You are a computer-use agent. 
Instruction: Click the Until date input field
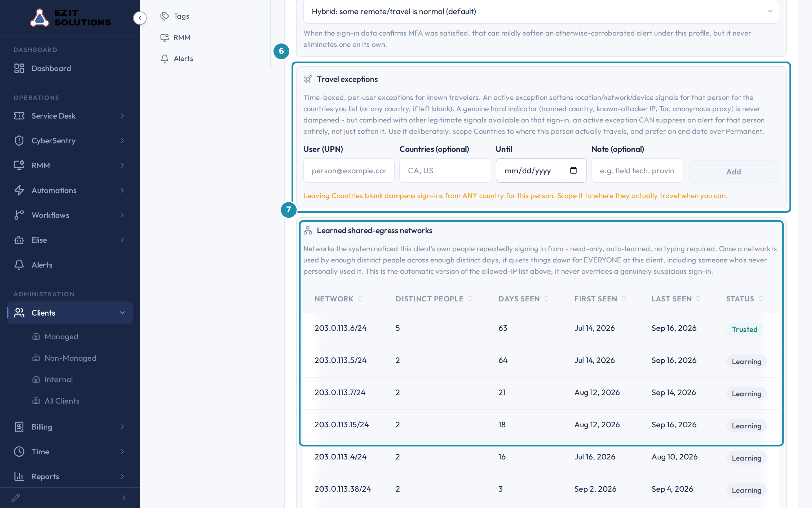click(541, 171)
